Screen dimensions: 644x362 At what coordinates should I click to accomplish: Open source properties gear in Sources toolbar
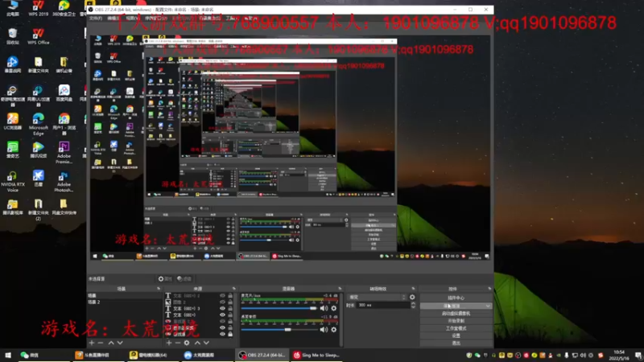[187, 343]
